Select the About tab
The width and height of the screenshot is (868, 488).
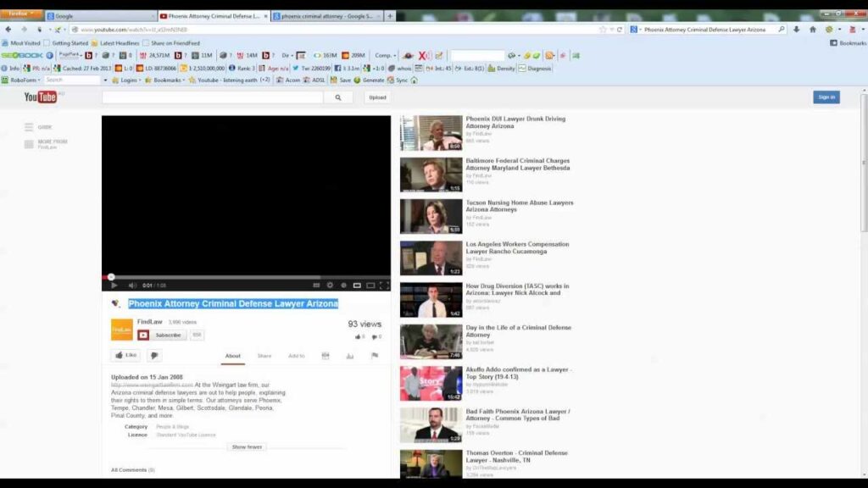[233, 356]
